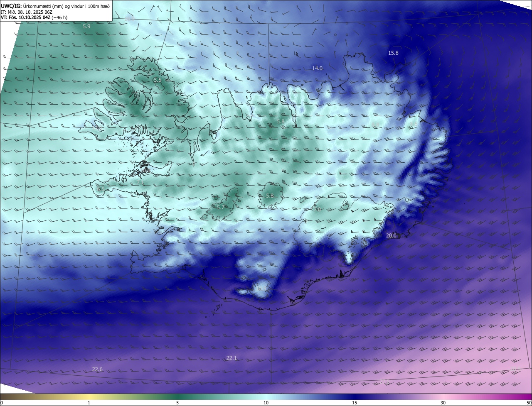The width and height of the screenshot is (532, 406).
Task: Click the 50 tick on the color scale
Action: [x=529, y=403]
